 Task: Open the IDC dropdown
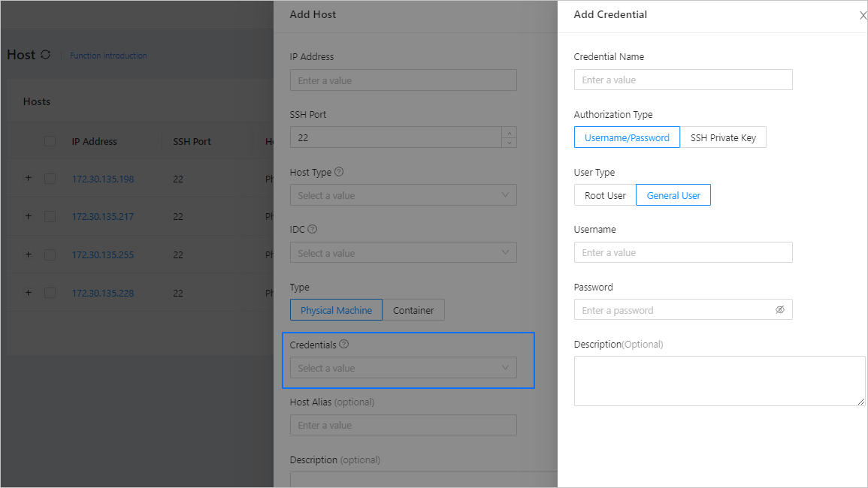(x=403, y=253)
